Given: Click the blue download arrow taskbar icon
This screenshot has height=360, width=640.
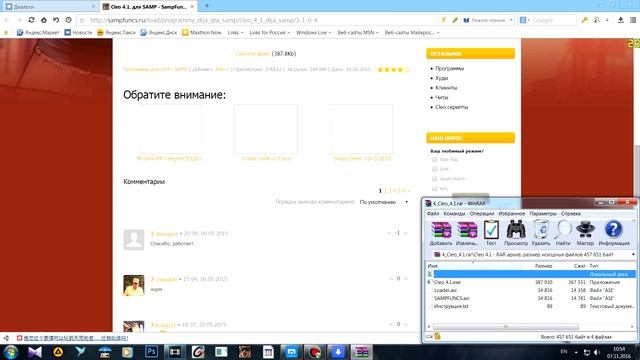Looking at the screenshot, I should pos(338,352).
